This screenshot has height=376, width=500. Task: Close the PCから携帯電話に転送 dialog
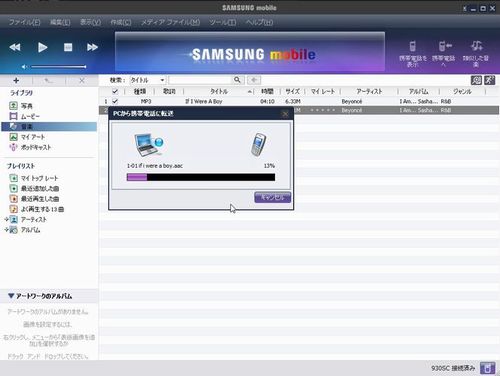285,114
